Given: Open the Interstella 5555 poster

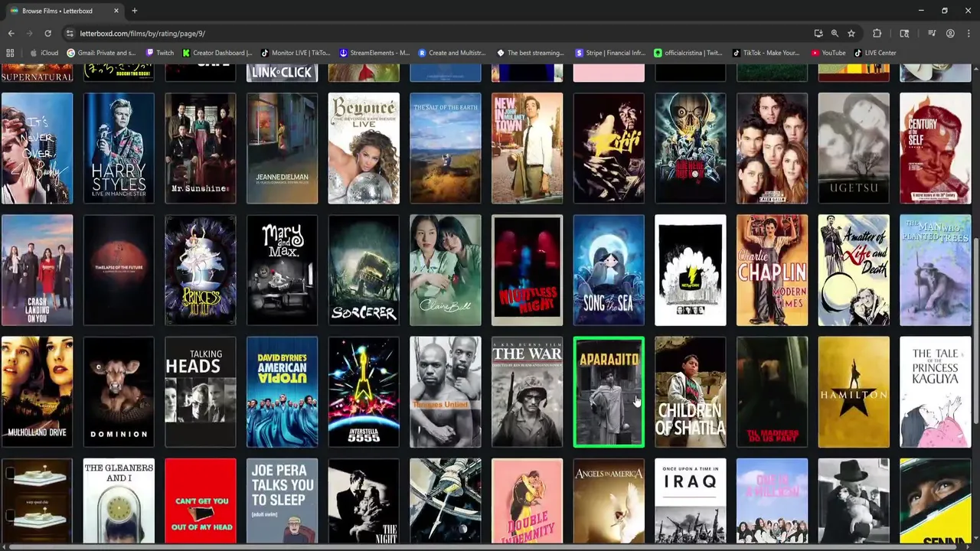Looking at the screenshot, I should coord(364,392).
